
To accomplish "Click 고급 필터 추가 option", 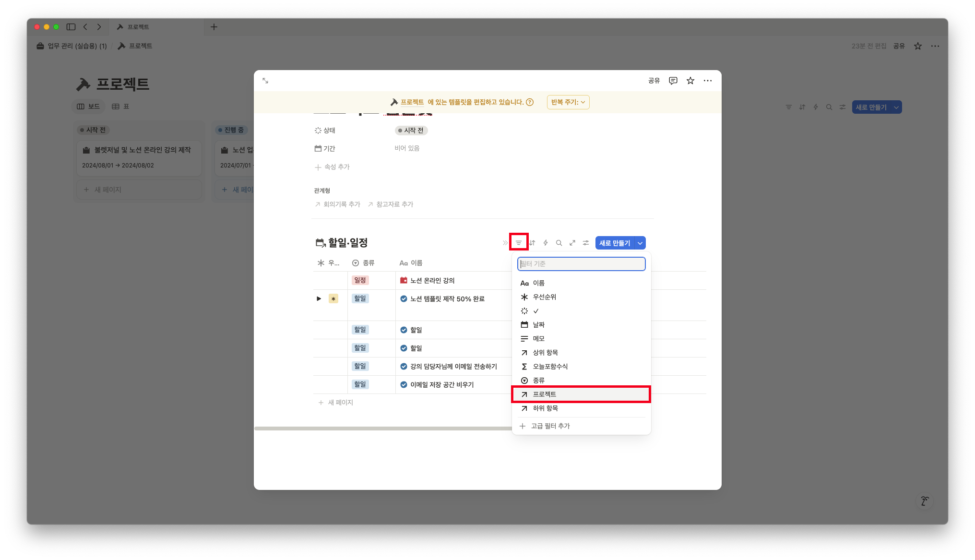I will 550,426.
